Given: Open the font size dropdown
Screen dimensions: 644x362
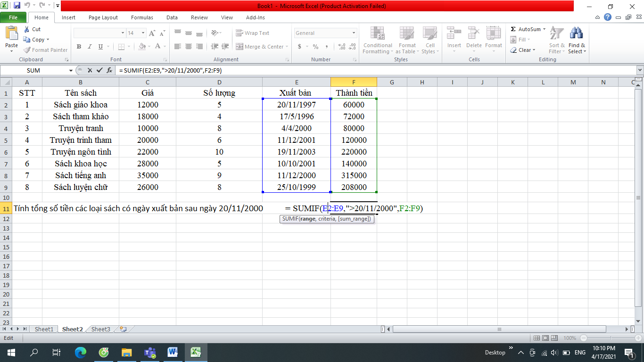Looking at the screenshot, I should (x=143, y=33).
